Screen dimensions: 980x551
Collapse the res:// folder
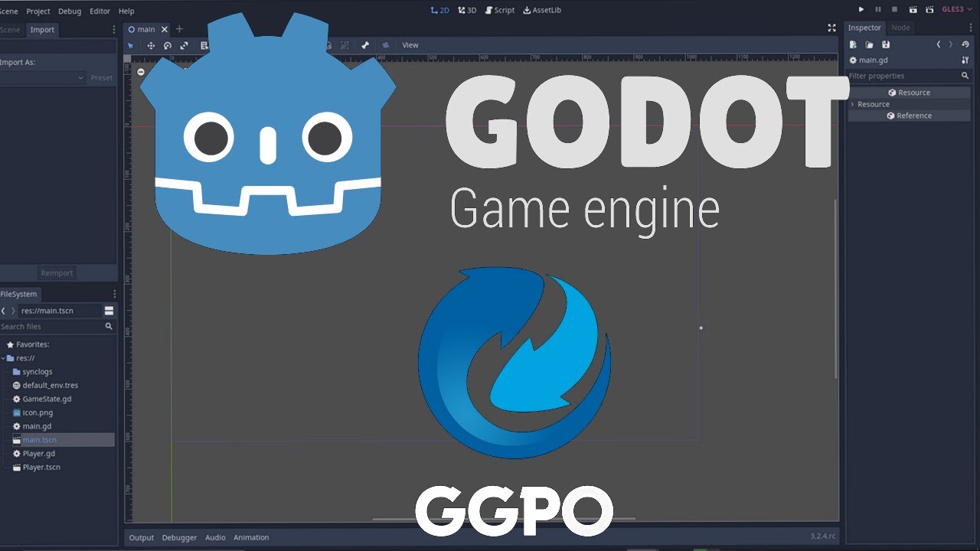(x=3, y=358)
